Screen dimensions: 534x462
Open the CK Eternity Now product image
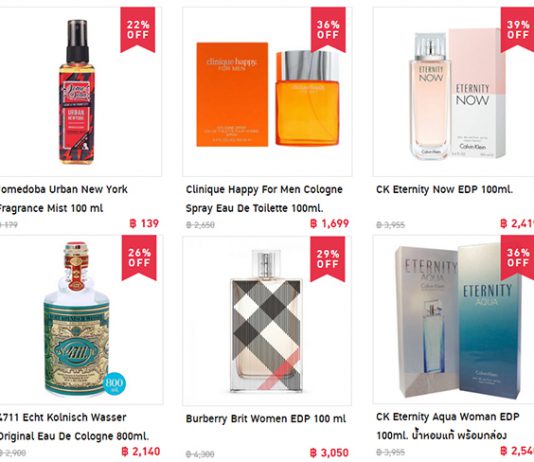tap(457, 95)
